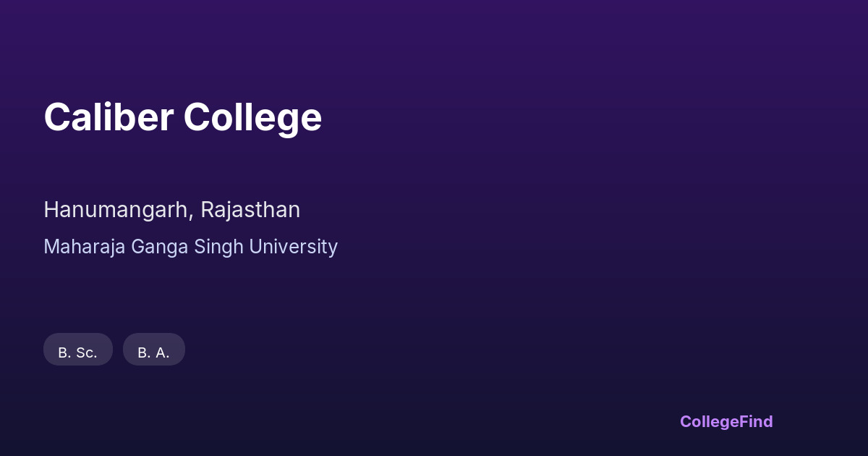The image size is (868, 456).
Task: Click the Hanumangarh, Rajasthan location line
Action: point(171,210)
